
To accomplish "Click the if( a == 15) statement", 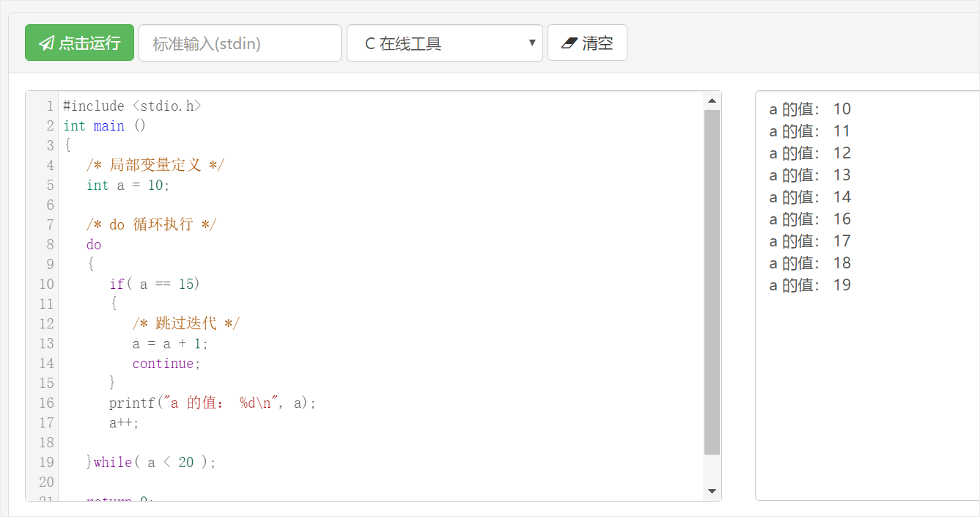I will (154, 285).
